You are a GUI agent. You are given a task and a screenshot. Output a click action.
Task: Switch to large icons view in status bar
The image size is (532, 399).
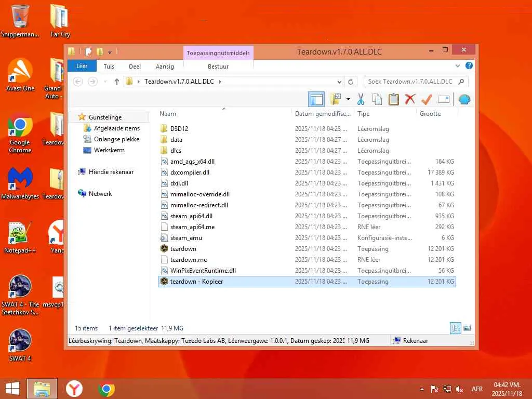click(467, 328)
